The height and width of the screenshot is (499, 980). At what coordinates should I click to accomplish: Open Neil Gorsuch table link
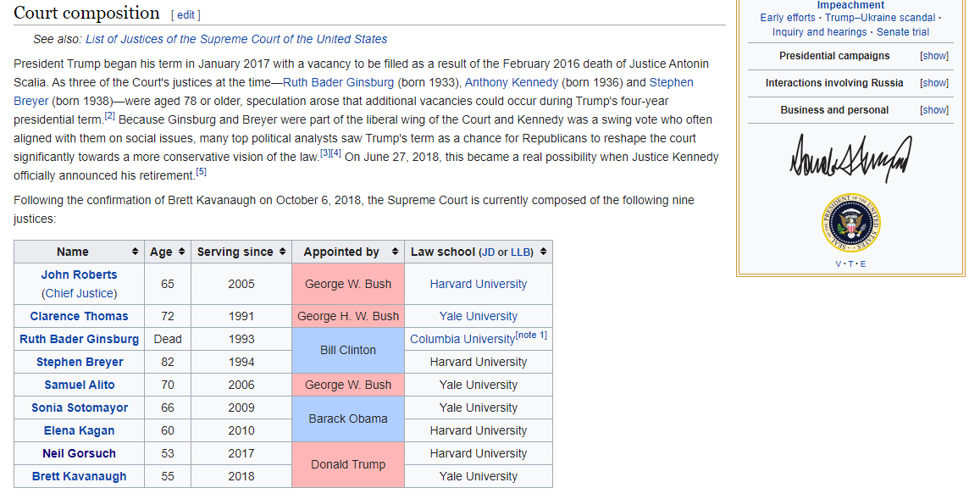[80, 453]
